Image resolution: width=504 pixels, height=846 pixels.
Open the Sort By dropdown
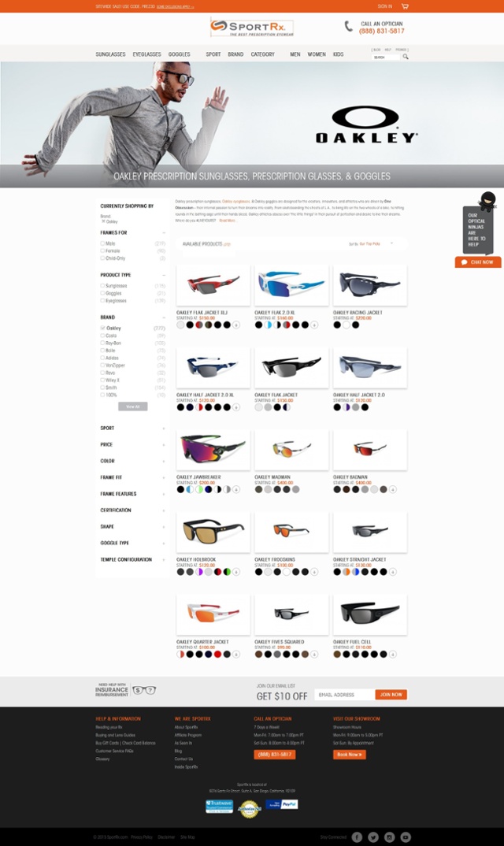(375, 244)
